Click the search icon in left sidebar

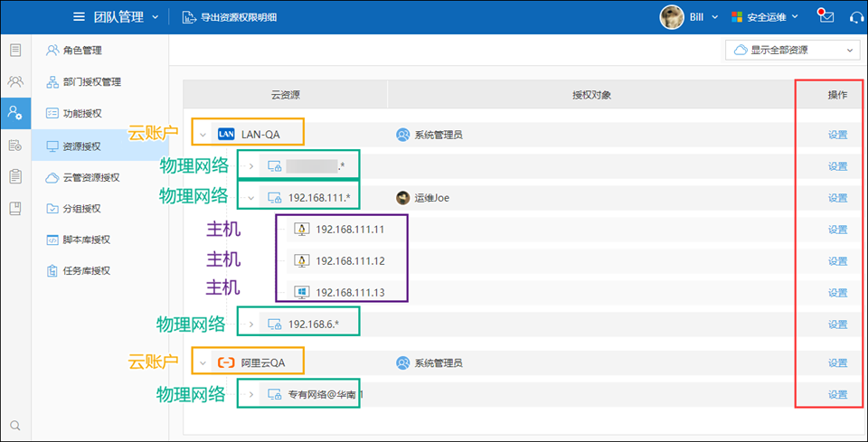pyautogui.click(x=14, y=426)
